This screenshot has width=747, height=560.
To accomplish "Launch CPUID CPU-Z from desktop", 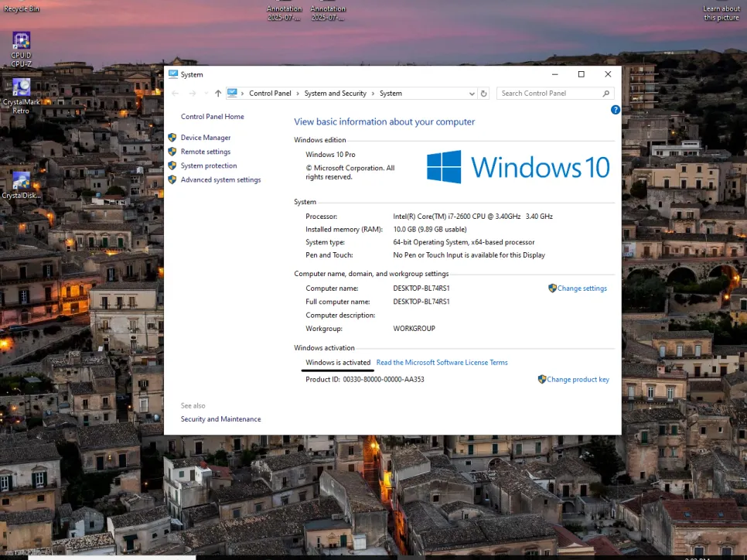I will tap(22, 49).
